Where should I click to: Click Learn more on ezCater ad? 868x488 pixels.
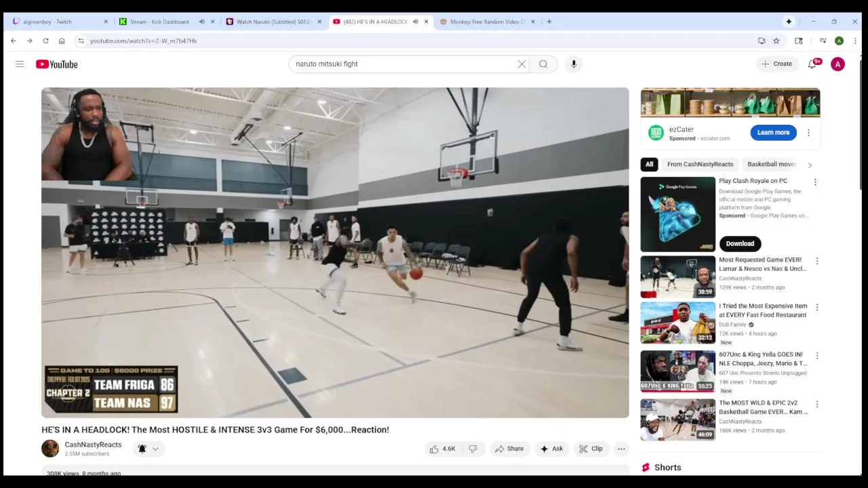pos(773,133)
